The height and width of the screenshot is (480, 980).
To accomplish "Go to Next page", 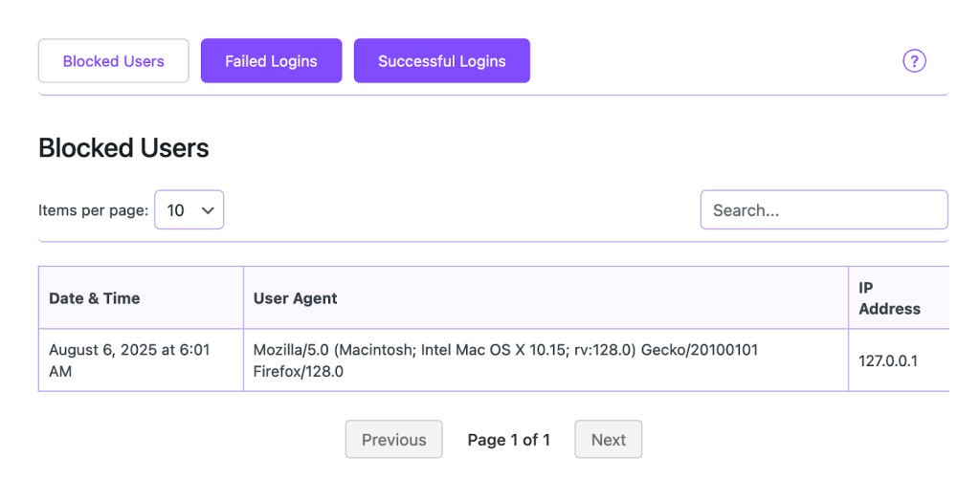I will tap(608, 440).
